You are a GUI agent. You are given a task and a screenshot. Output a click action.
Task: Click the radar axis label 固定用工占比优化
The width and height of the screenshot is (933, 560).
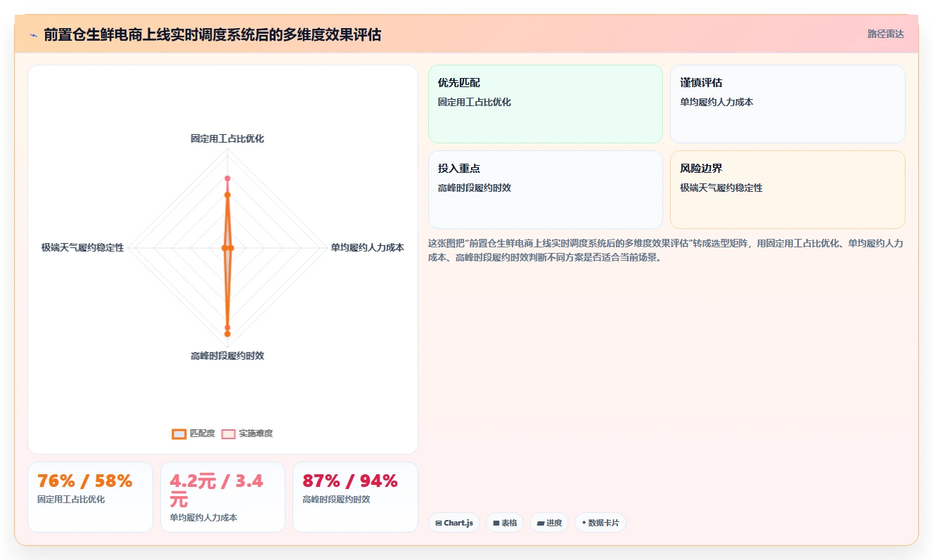(x=227, y=139)
